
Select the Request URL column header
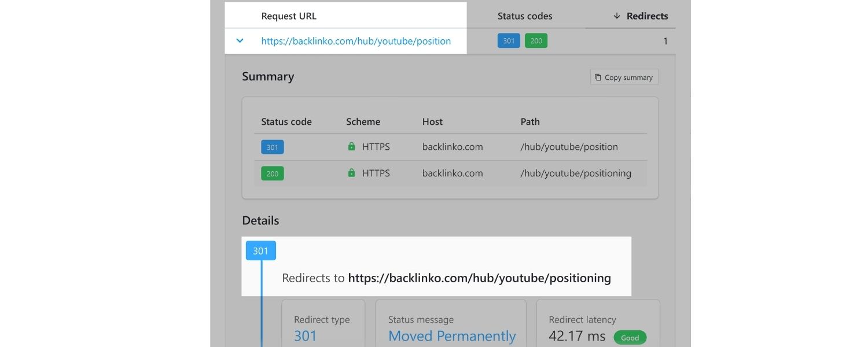(x=289, y=16)
